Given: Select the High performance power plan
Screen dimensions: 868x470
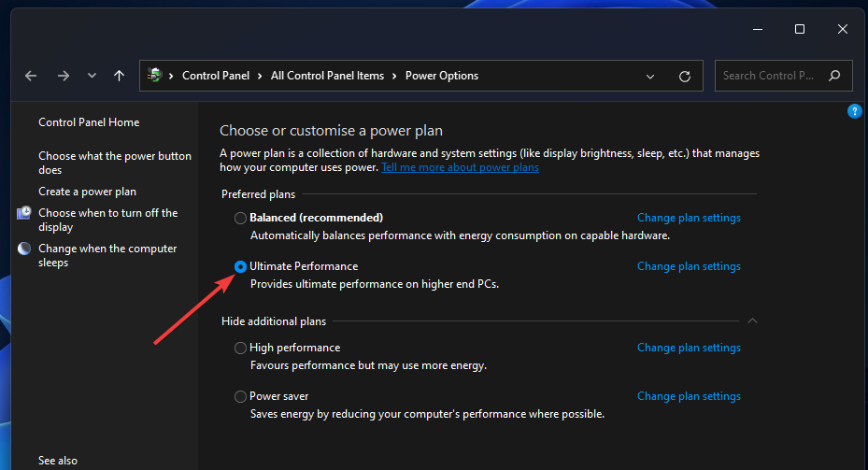Looking at the screenshot, I should point(241,348).
